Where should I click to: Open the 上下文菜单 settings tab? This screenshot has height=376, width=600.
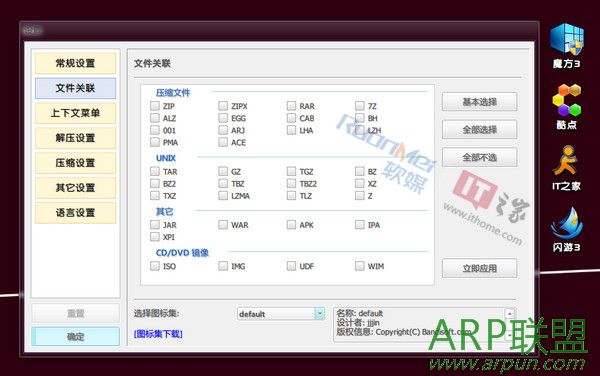[75, 113]
